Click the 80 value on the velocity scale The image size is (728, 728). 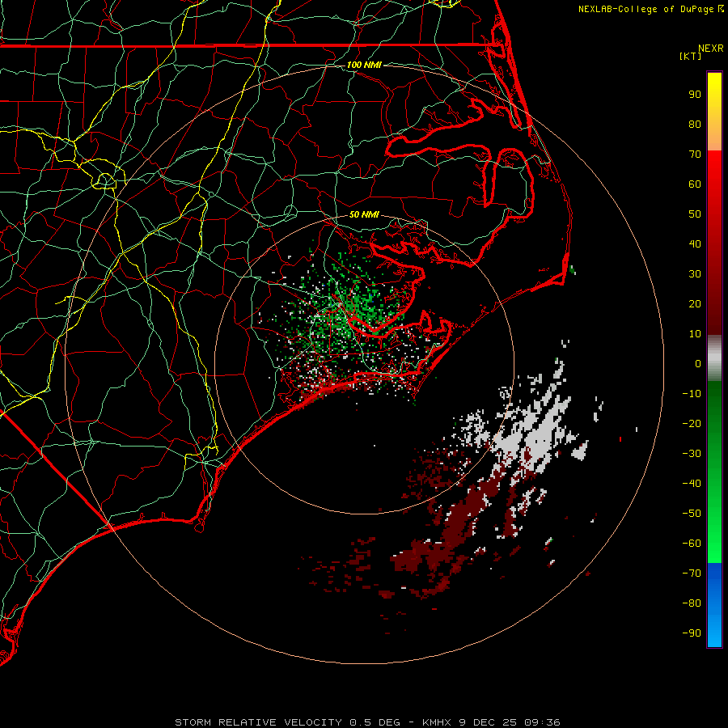[x=695, y=125]
